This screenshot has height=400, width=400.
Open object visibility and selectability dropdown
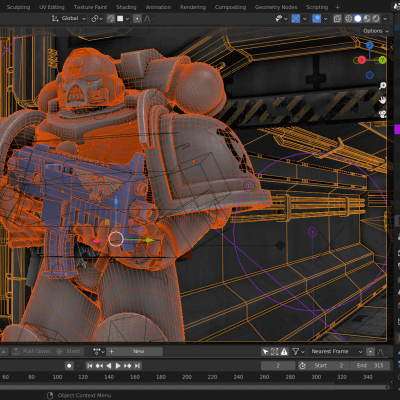[281, 19]
